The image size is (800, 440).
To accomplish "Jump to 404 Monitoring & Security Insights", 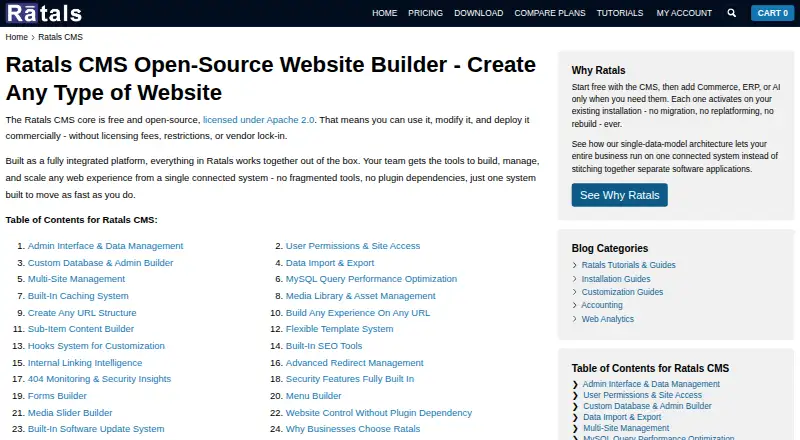I will point(99,379).
